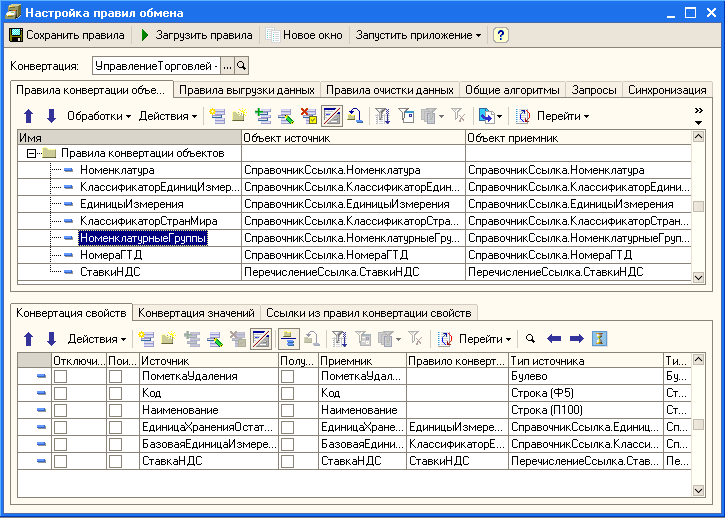Move rule up with the upper toolbar's up arrow
725x518 pixels.
point(29,116)
